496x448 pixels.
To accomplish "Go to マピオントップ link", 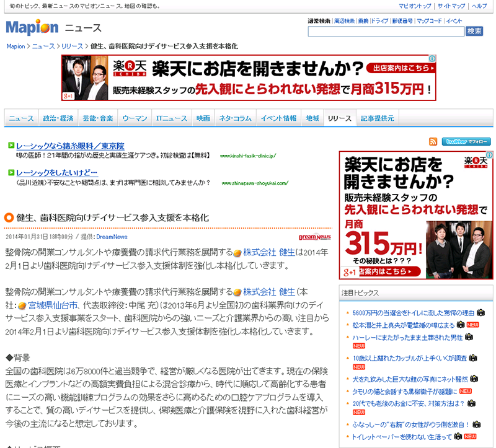I will coord(415,6).
